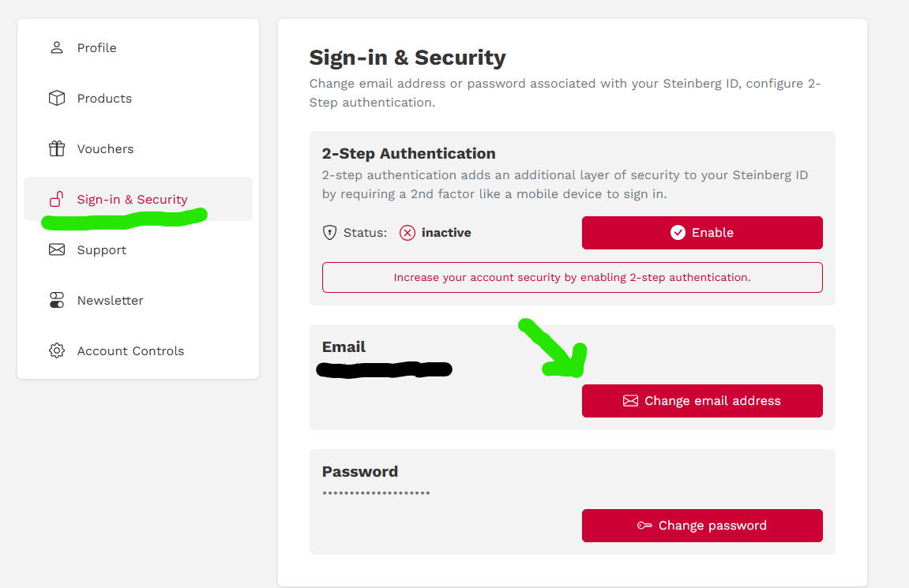Go to the Products section
The height and width of the screenshot is (588, 909).
click(x=104, y=98)
